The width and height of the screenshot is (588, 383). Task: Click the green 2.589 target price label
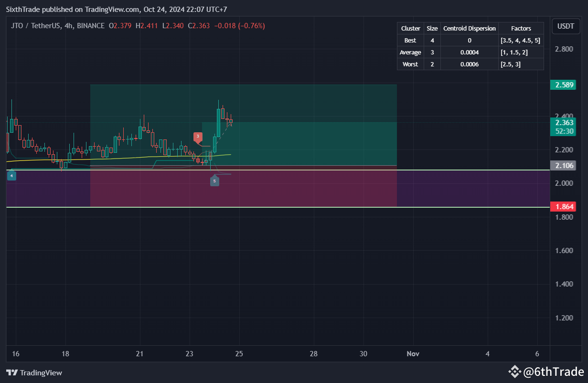tap(563, 85)
